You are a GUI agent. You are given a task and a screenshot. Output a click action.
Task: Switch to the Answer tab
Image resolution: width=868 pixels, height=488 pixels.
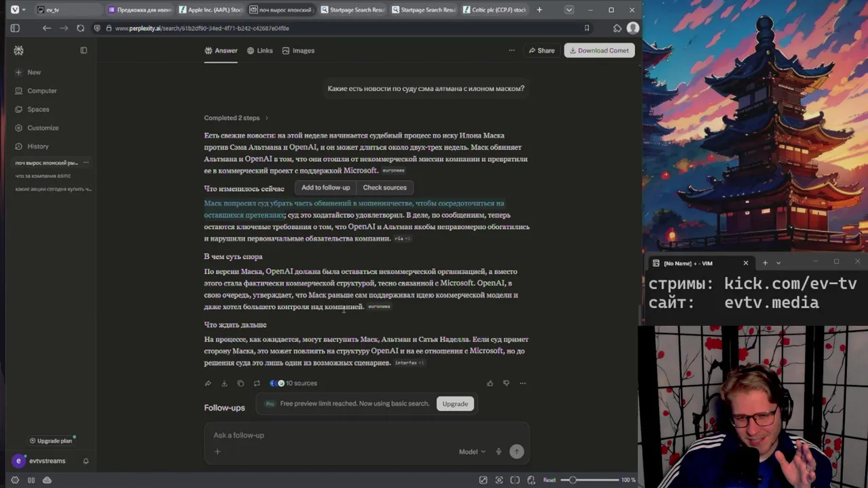tap(221, 50)
